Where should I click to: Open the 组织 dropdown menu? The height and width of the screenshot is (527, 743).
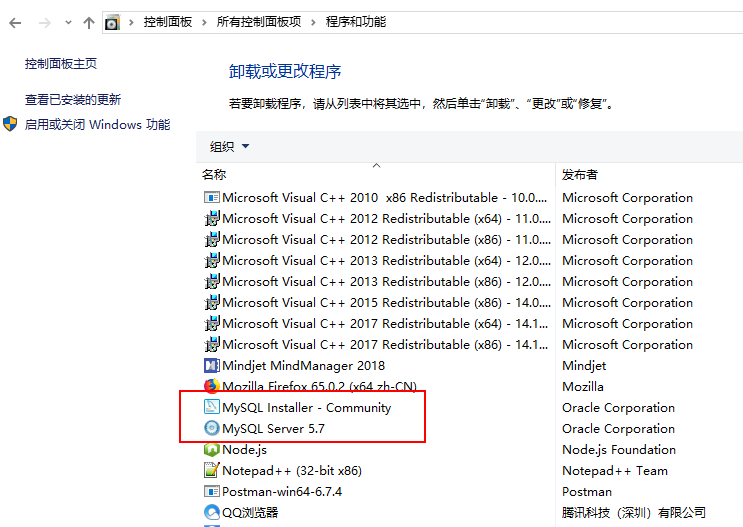click(229, 146)
